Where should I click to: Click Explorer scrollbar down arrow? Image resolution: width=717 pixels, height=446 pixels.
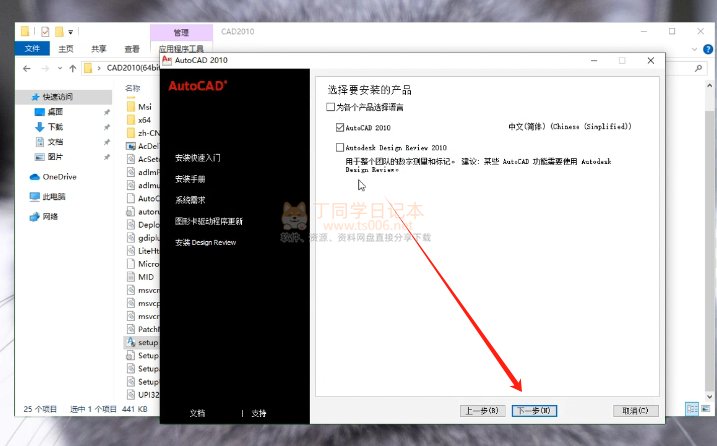[709, 397]
